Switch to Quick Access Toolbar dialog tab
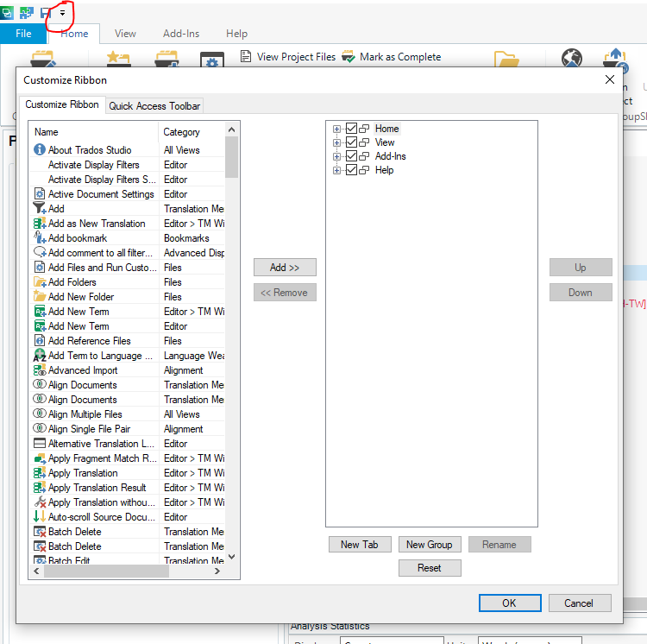 (154, 106)
